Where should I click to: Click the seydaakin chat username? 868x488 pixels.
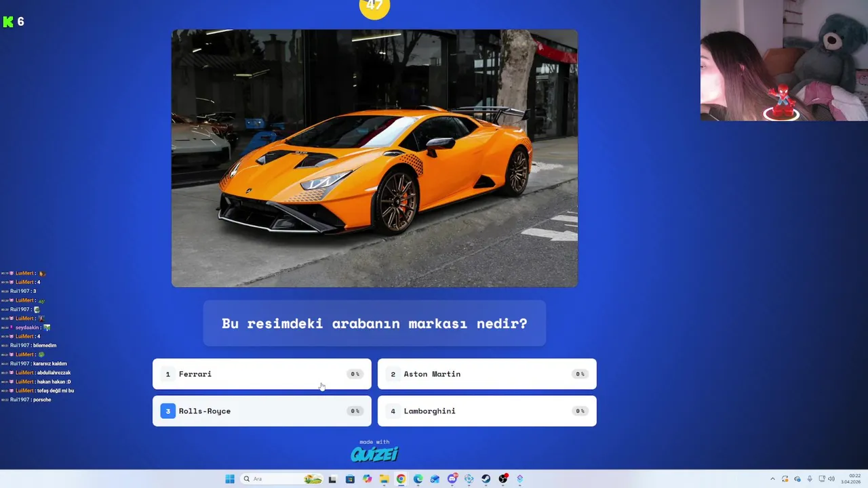point(27,327)
